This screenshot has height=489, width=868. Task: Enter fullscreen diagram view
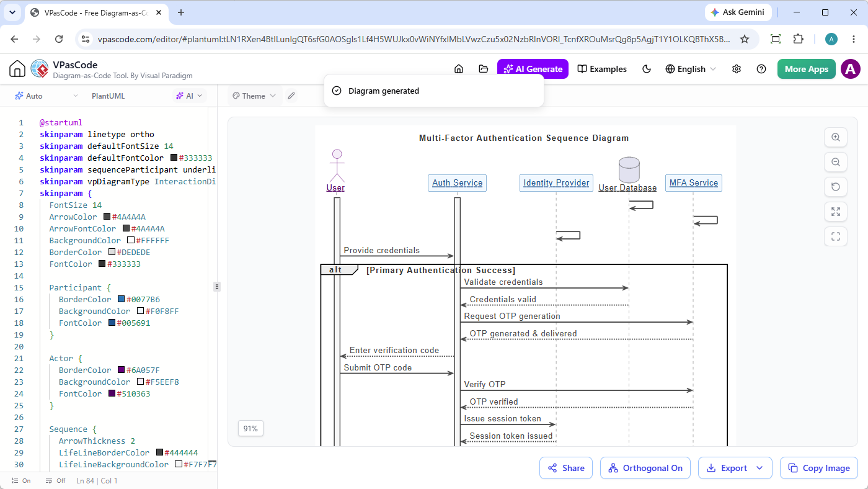point(836,236)
